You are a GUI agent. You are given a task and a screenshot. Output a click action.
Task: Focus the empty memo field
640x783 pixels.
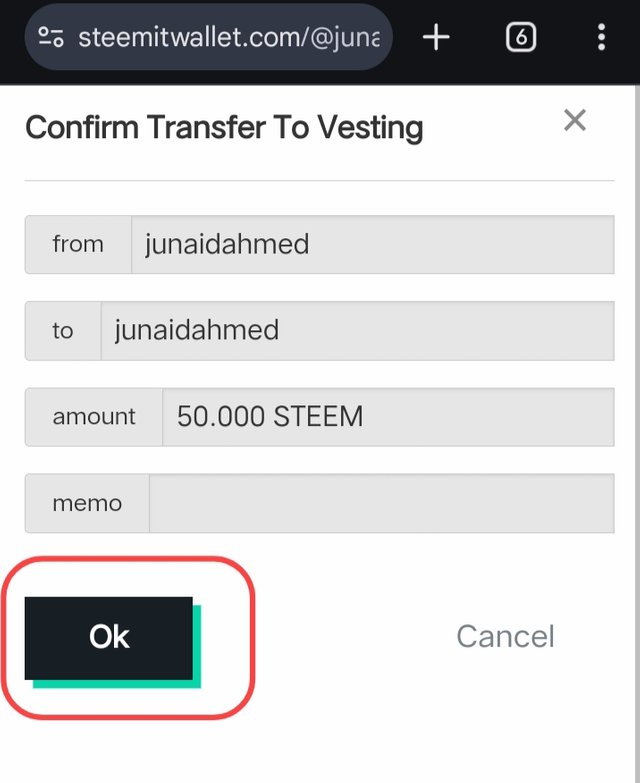tap(381, 503)
